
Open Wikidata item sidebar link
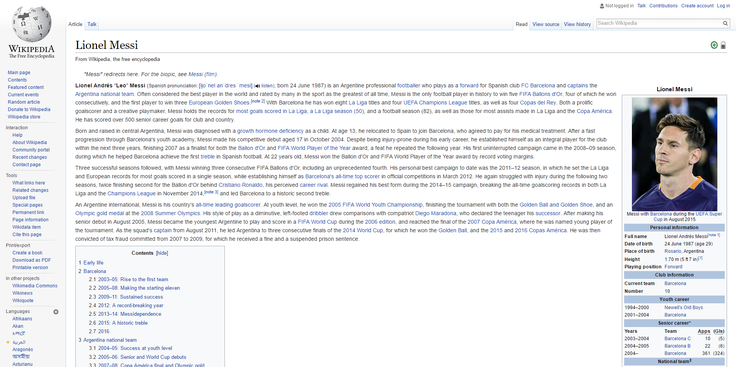pos(26,227)
